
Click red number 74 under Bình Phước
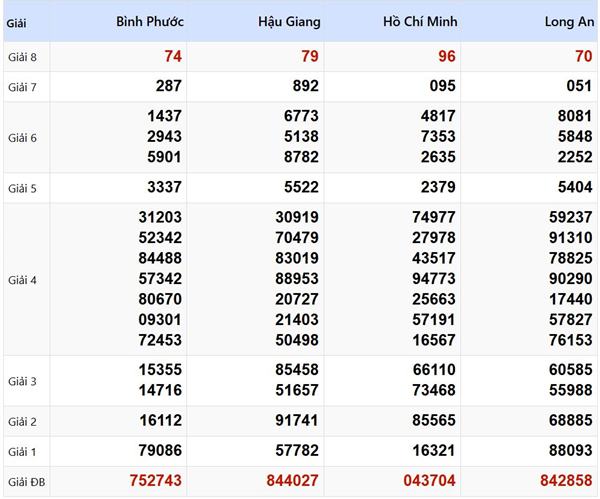173,57
